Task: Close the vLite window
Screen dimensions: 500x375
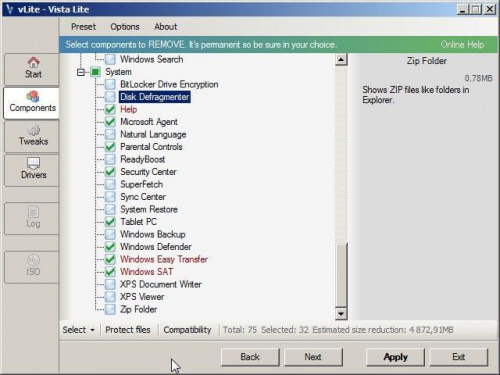Action: [490, 9]
